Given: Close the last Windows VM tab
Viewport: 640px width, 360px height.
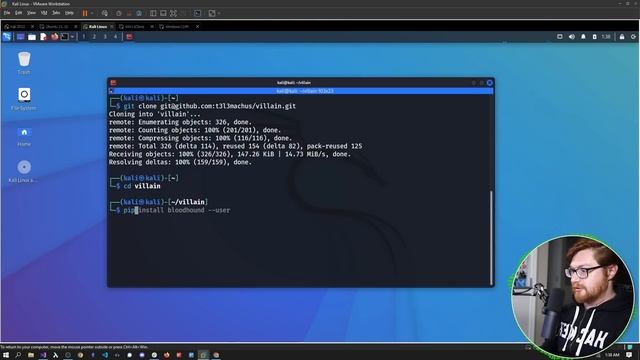Looking at the screenshot, I should click(198, 27).
